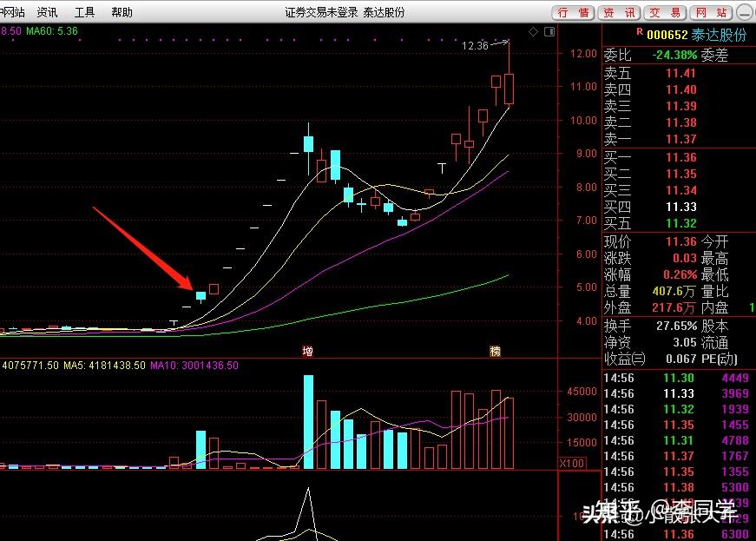Click the trade row with volume 1939
Viewport: 756px width, 541px height.
[x=677, y=409]
